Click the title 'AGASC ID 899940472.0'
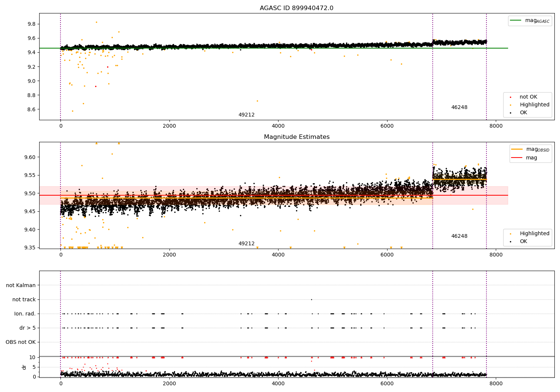Image resolution: width=560 pixels, height=392 pixels. 296,8
